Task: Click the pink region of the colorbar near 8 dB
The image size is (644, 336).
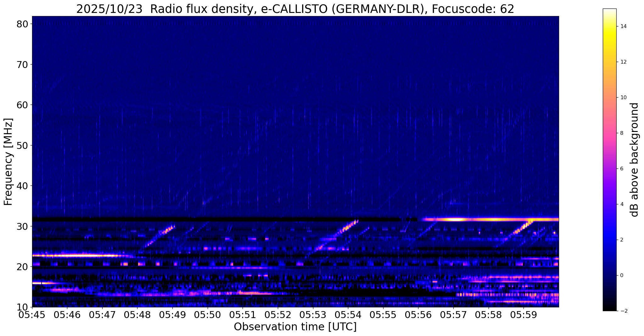Action: click(609, 133)
